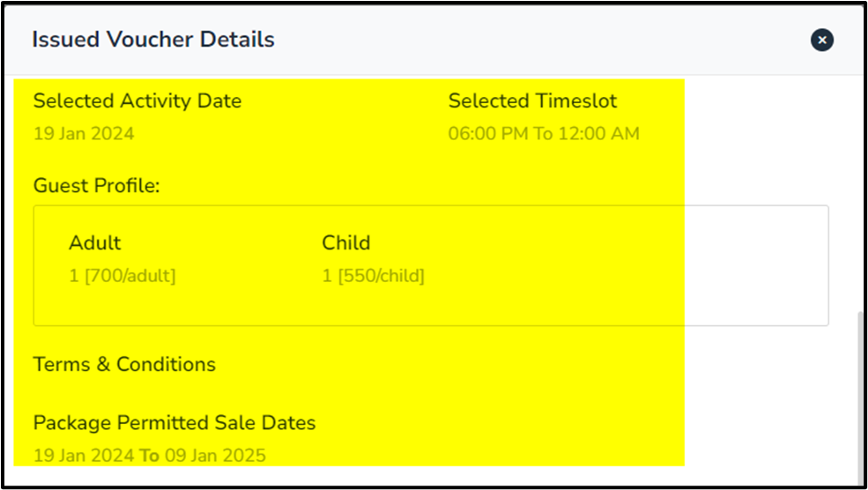868x490 pixels.
Task: Select the Child guest label
Action: tap(345, 243)
